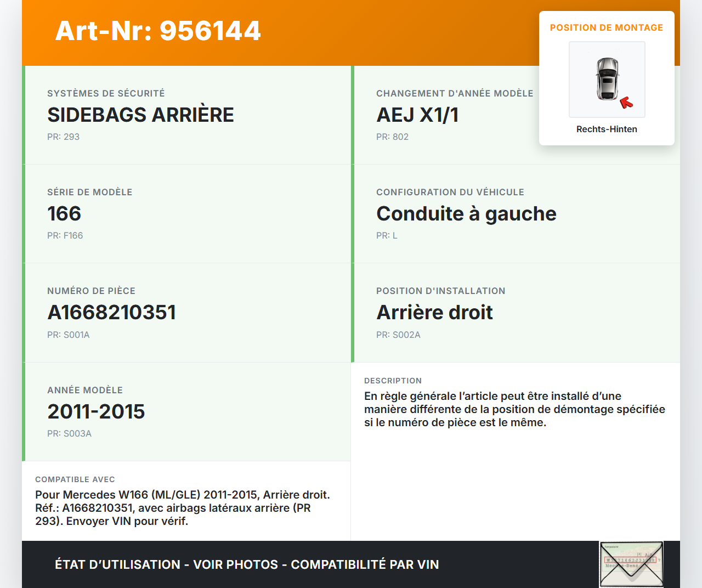
Task: Click the PR: S001A code
Action: point(68,335)
